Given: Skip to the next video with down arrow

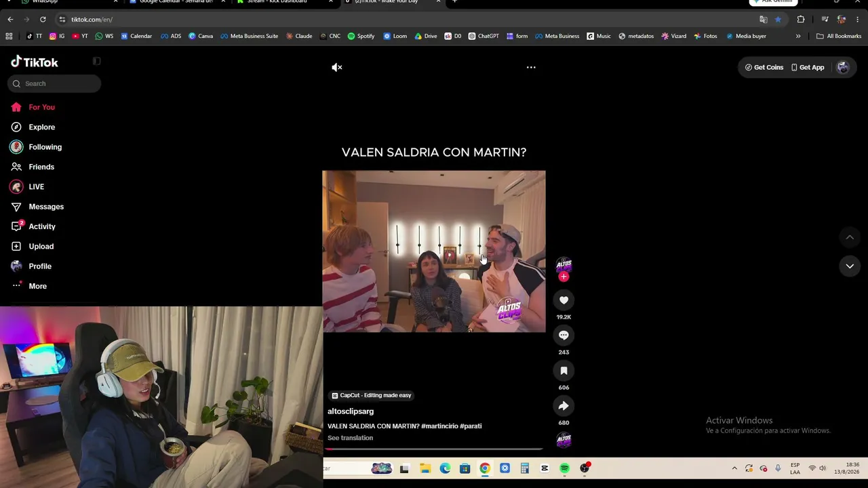Looking at the screenshot, I should click(850, 266).
